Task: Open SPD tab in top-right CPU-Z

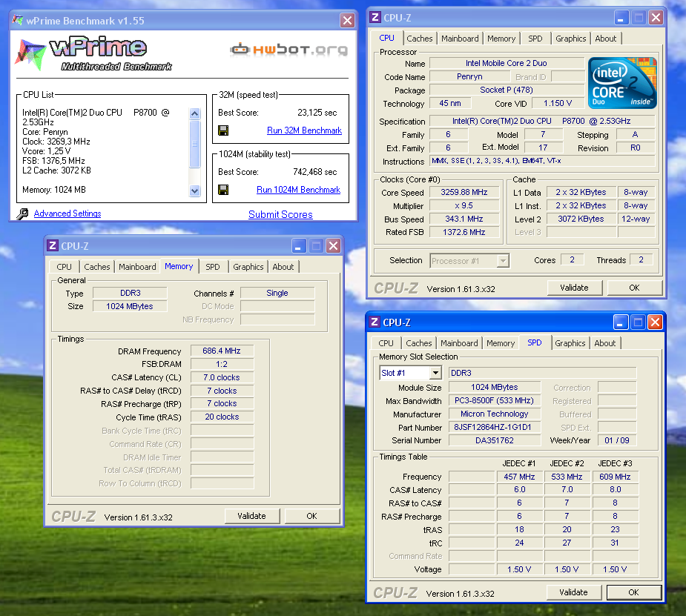Action: pyautogui.click(x=535, y=39)
